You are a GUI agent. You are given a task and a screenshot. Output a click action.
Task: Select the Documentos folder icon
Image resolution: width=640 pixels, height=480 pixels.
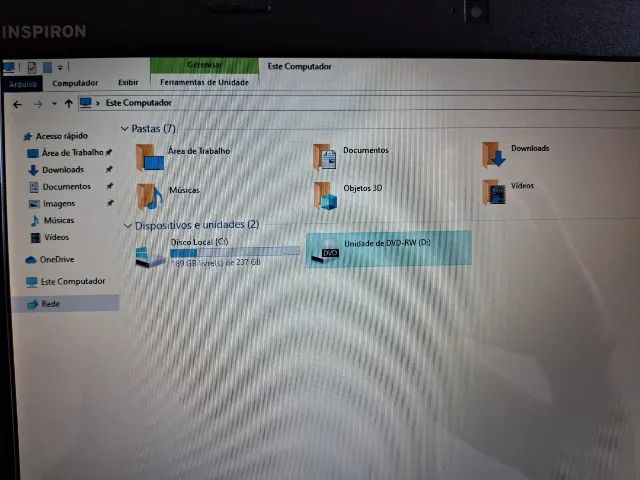[324, 157]
